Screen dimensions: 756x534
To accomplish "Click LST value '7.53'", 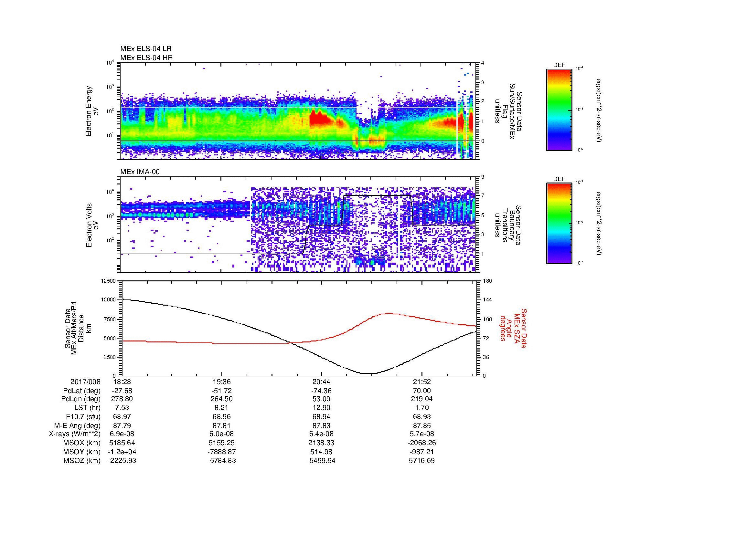I will click(122, 408).
